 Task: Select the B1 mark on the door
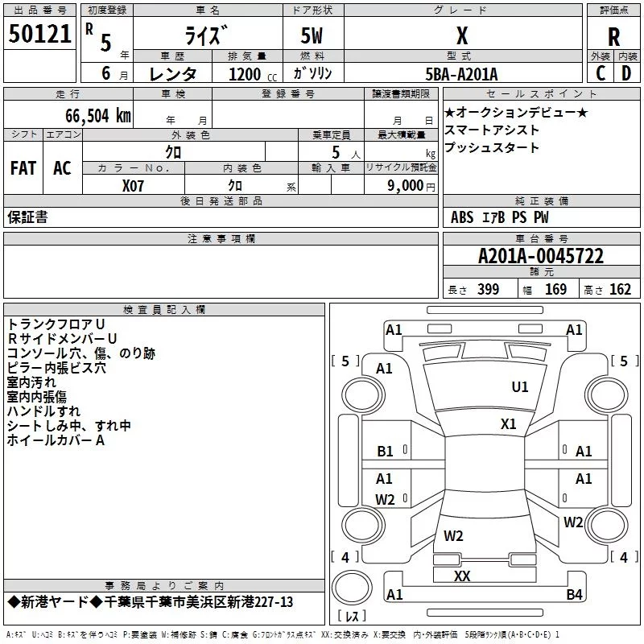coord(386,452)
